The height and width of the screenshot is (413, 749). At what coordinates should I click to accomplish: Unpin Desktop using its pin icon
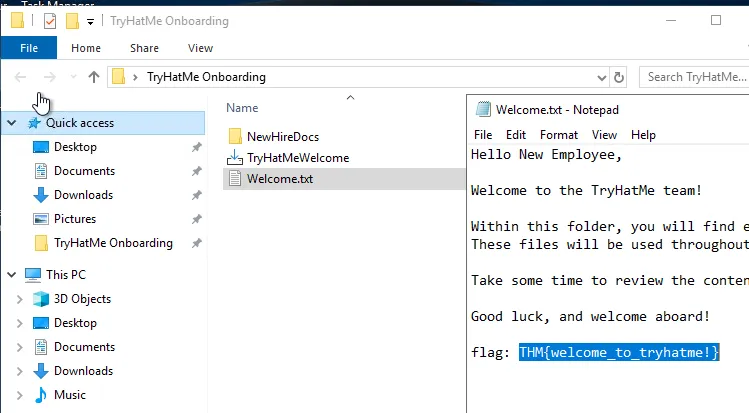pyautogui.click(x=196, y=147)
